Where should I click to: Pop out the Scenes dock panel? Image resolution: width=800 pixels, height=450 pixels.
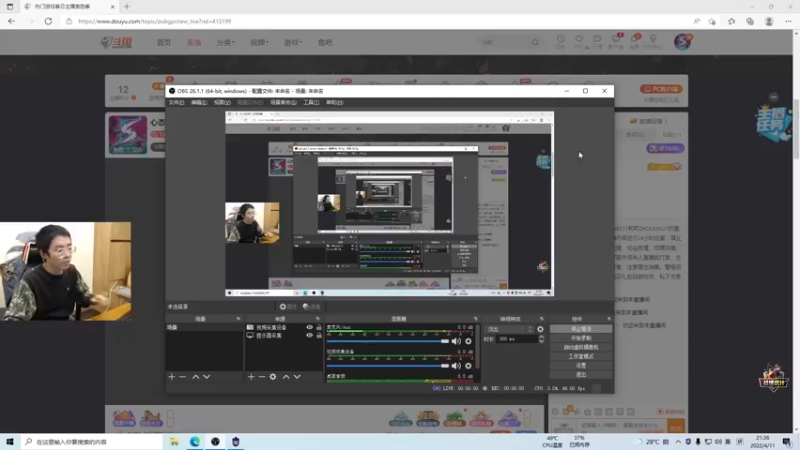238,319
